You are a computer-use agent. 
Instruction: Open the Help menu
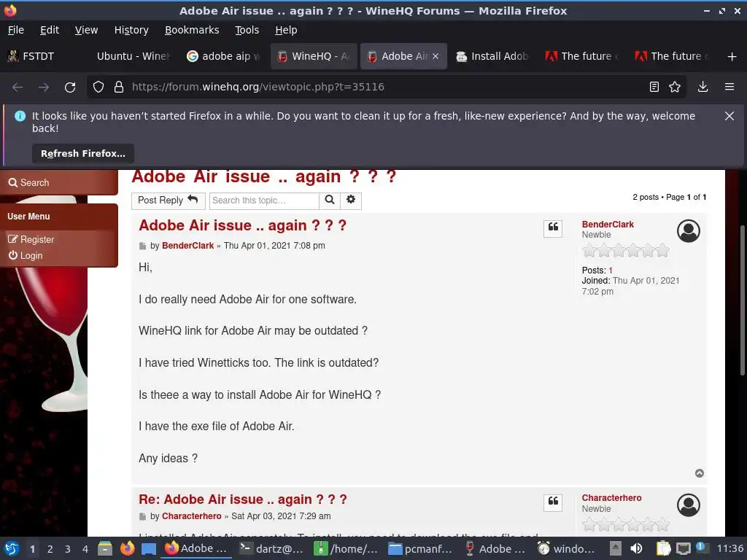tap(286, 30)
